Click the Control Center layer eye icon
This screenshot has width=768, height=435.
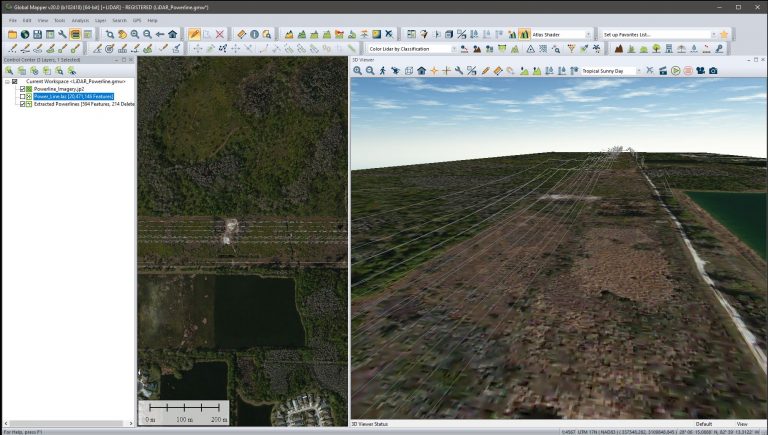click(72, 71)
